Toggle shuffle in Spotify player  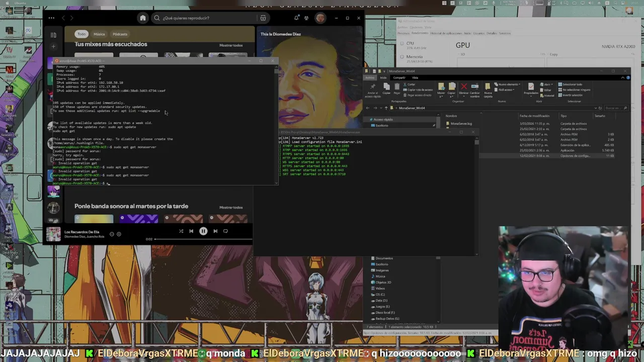(x=181, y=231)
